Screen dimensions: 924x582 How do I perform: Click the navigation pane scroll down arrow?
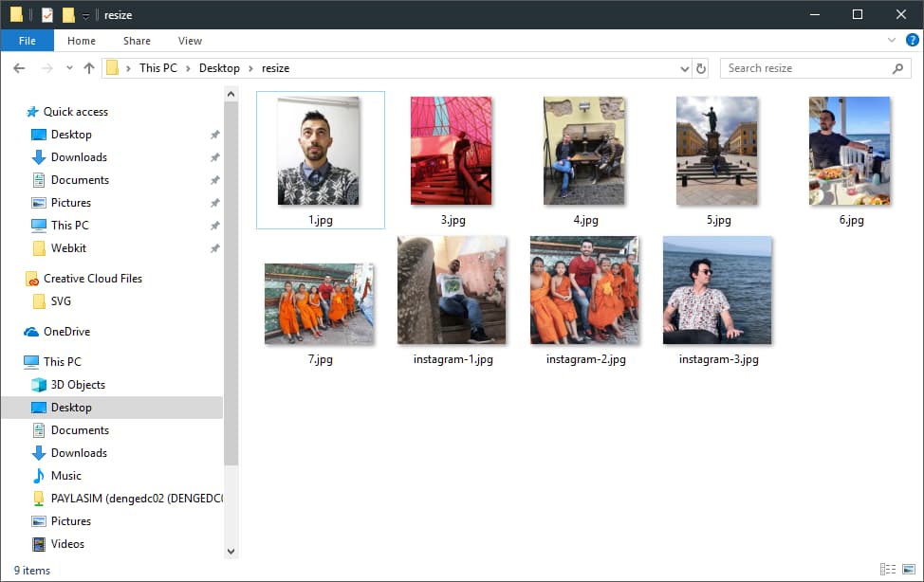(x=231, y=550)
